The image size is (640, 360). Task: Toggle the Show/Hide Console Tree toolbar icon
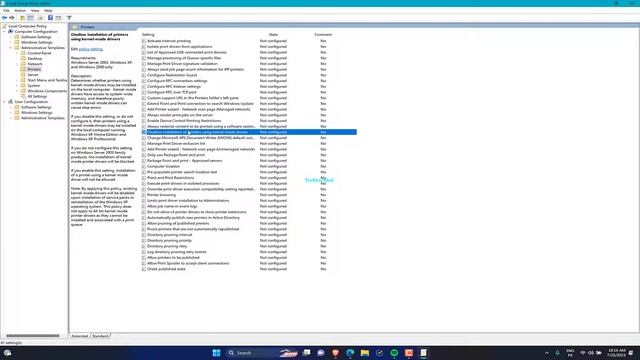click(x=31, y=18)
